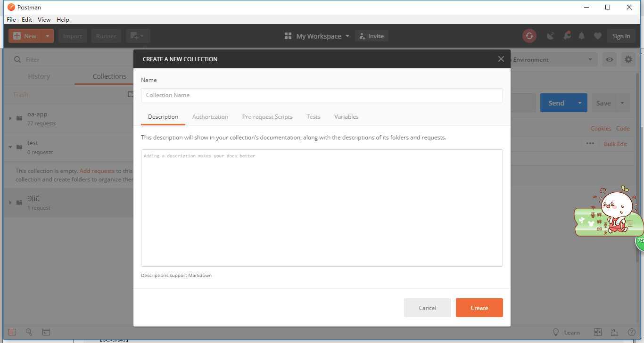Viewport: 644px width, 343px height.
Task: Select the oa-app collection folder icon
Action: point(19,118)
